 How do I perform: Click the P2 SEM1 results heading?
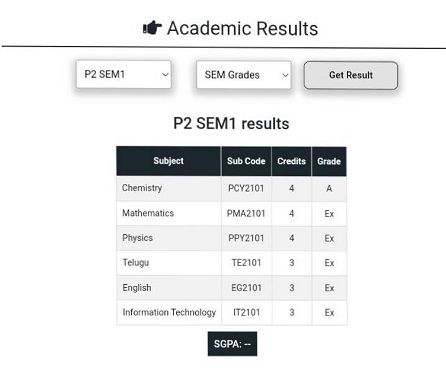coord(231,124)
